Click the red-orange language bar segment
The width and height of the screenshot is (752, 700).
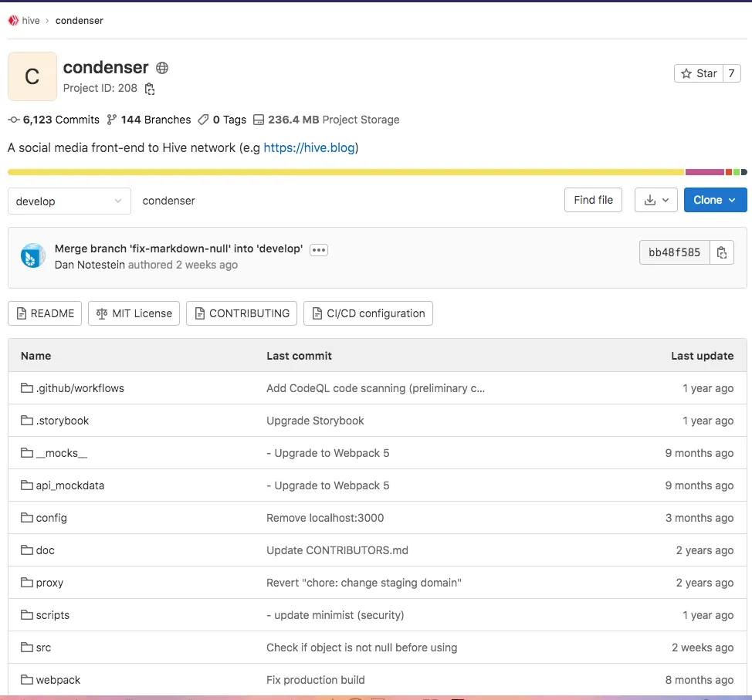(x=729, y=172)
